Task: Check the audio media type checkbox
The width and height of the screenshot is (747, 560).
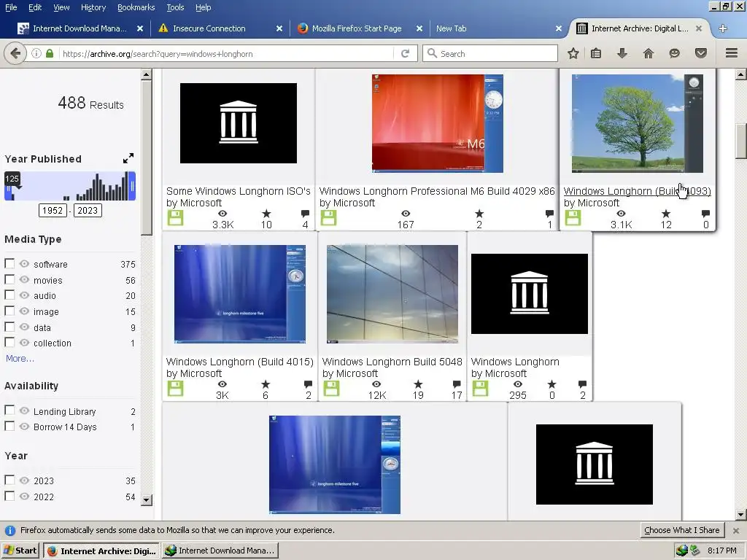Action: click(9, 295)
